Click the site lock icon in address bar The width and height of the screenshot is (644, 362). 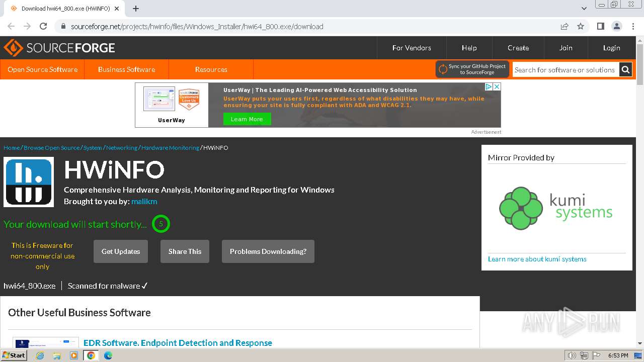click(x=63, y=26)
